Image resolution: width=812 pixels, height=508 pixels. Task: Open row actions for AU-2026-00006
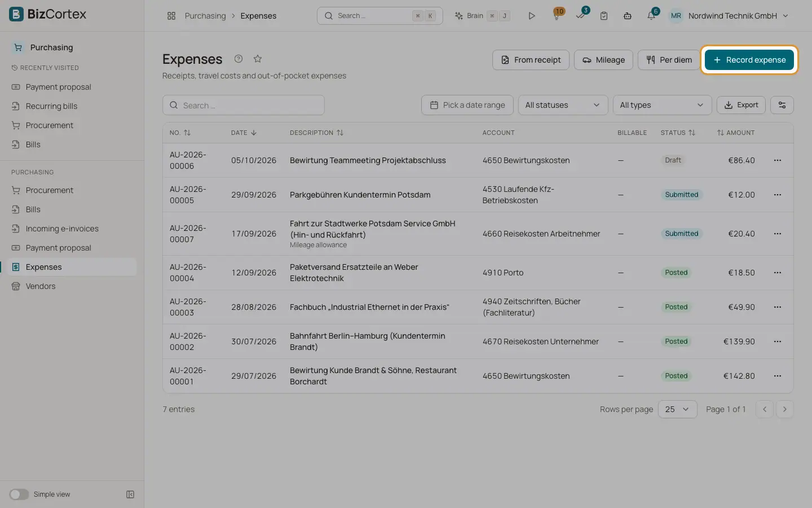tap(778, 160)
